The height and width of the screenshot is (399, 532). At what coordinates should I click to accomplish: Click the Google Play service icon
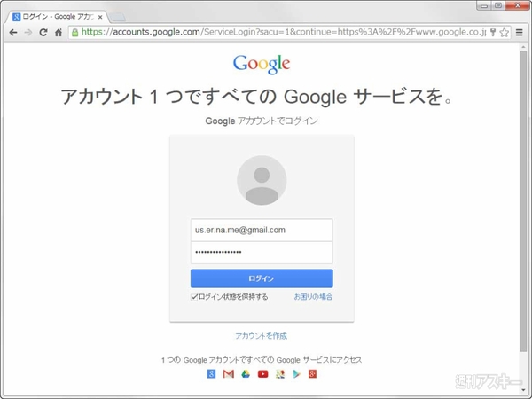pos(297,374)
